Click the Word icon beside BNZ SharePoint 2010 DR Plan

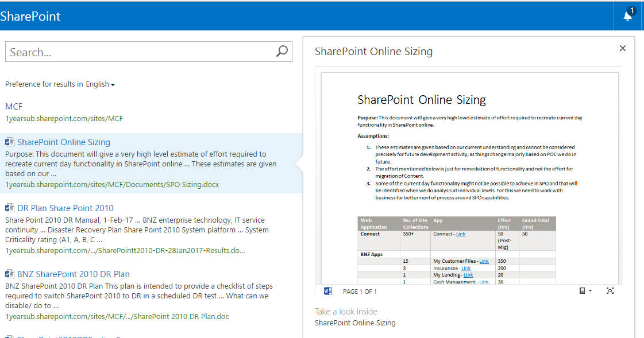[x=9, y=274]
